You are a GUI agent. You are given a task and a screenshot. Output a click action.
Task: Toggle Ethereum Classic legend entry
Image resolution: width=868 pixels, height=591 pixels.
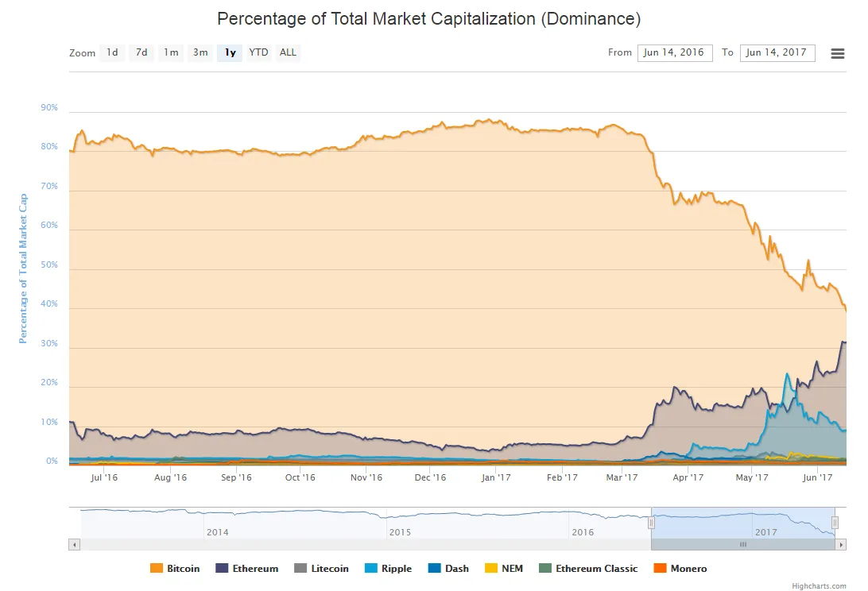(588, 568)
